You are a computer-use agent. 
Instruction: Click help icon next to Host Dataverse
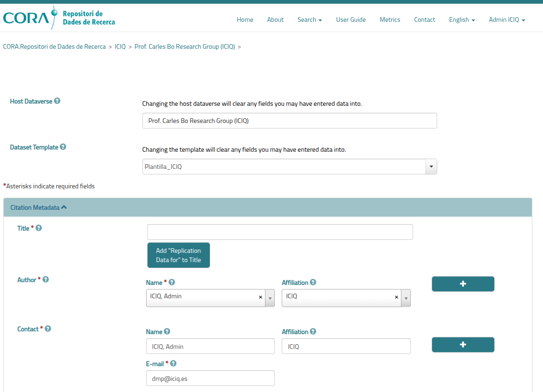click(x=57, y=101)
